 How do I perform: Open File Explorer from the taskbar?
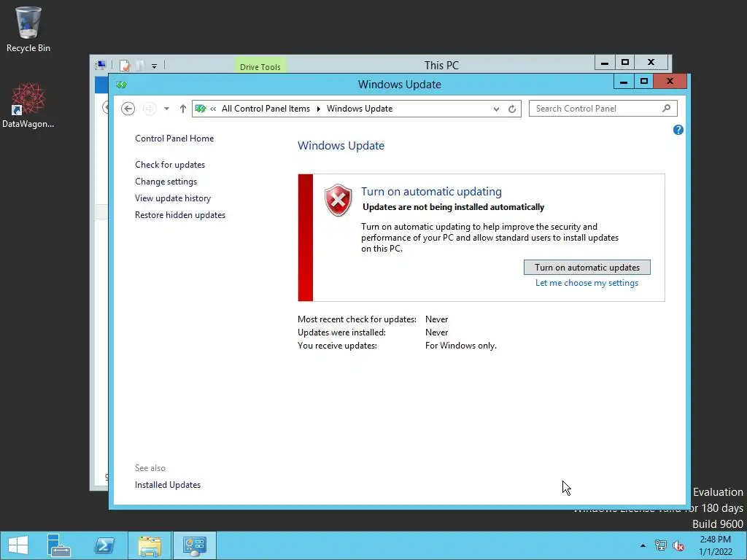150,545
